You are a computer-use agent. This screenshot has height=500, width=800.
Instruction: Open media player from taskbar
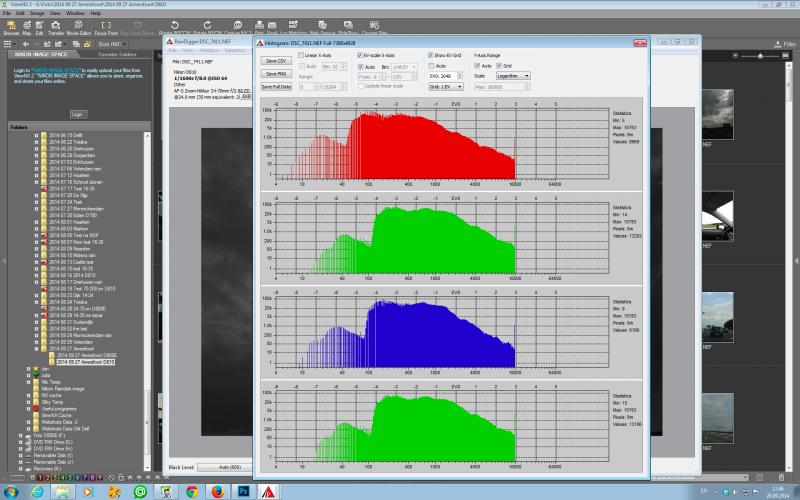tap(89, 492)
